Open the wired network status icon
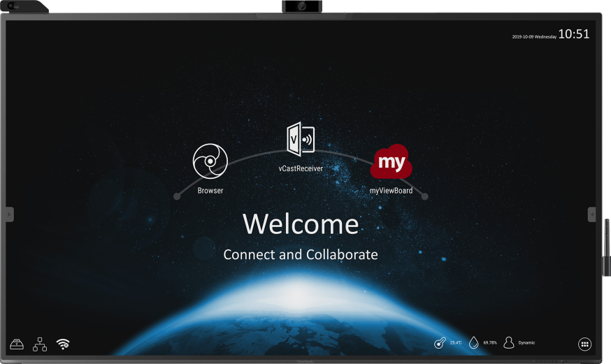The height and width of the screenshot is (364, 611). [x=40, y=343]
